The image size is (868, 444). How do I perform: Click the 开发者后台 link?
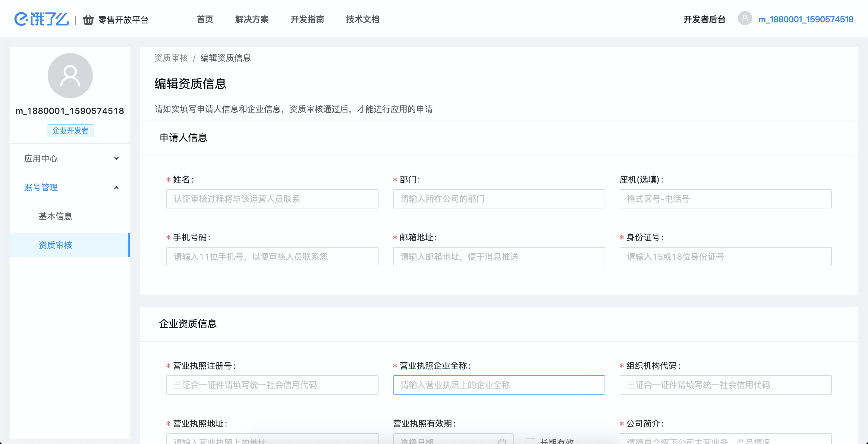[704, 20]
